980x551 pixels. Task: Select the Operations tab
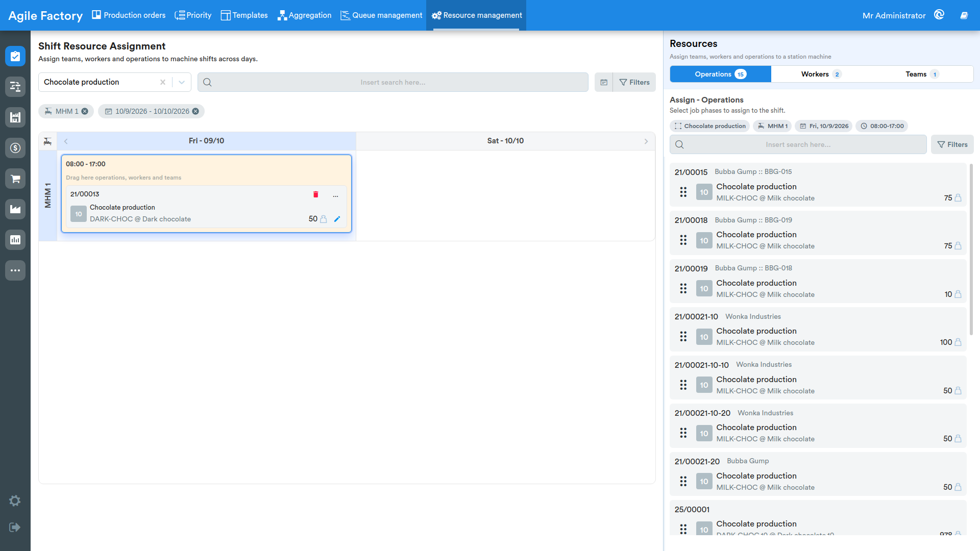pyautogui.click(x=720, y=74)
